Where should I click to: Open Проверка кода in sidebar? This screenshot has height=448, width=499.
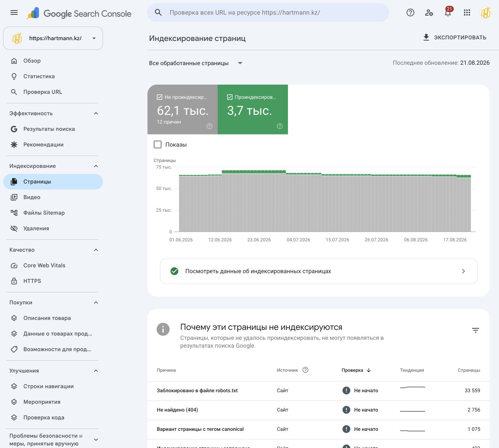[53, 418]
